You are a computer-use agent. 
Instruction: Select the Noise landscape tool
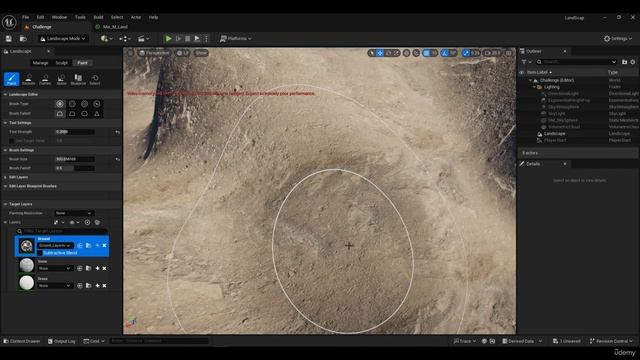(x=61, y=79)
